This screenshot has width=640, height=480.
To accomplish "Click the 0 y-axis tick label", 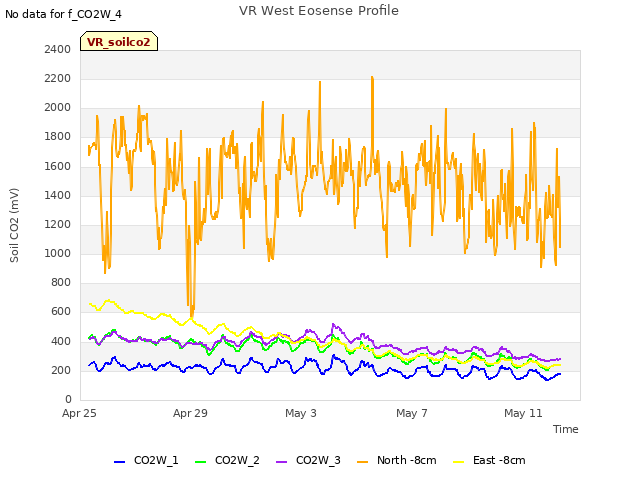I will [x=68, y=399].
